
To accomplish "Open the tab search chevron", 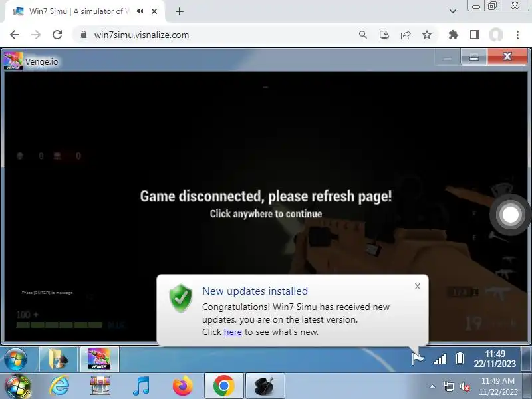I will click(453, 11).
